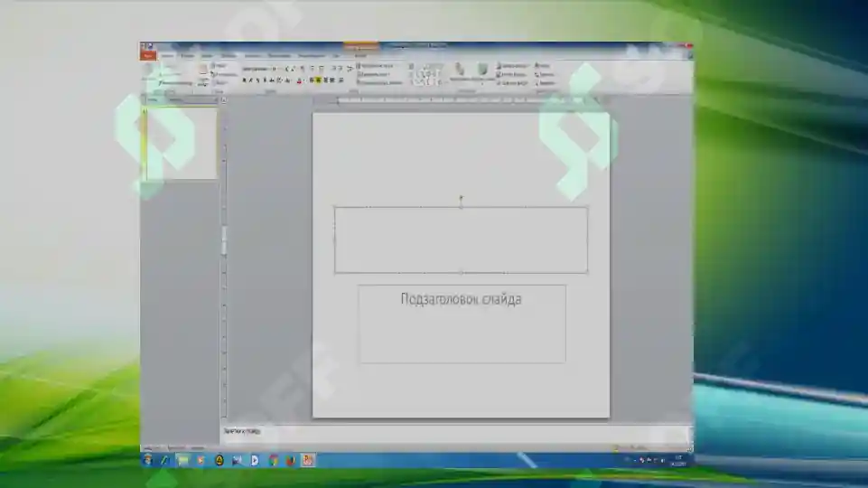The height and width of the screenshot is (488, 868).
Task: Apply bold formatting to text
Action: [244, 80]
